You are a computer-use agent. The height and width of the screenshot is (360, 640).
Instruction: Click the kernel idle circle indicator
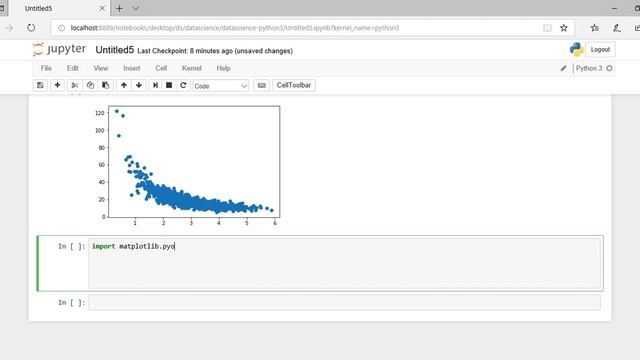click(x=609, y=68)
